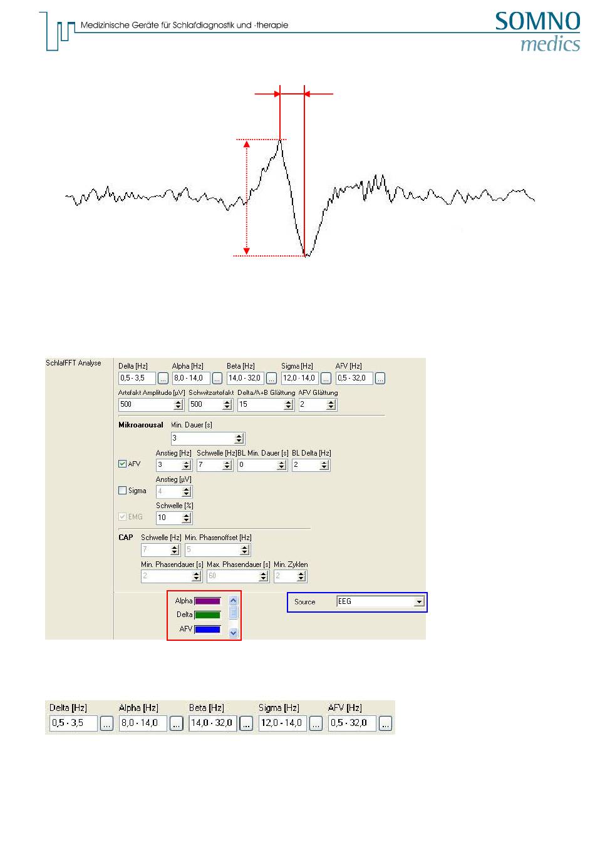Click Anstieg [µV] spinner arrows
595x868 pixels.
(186, 491)
